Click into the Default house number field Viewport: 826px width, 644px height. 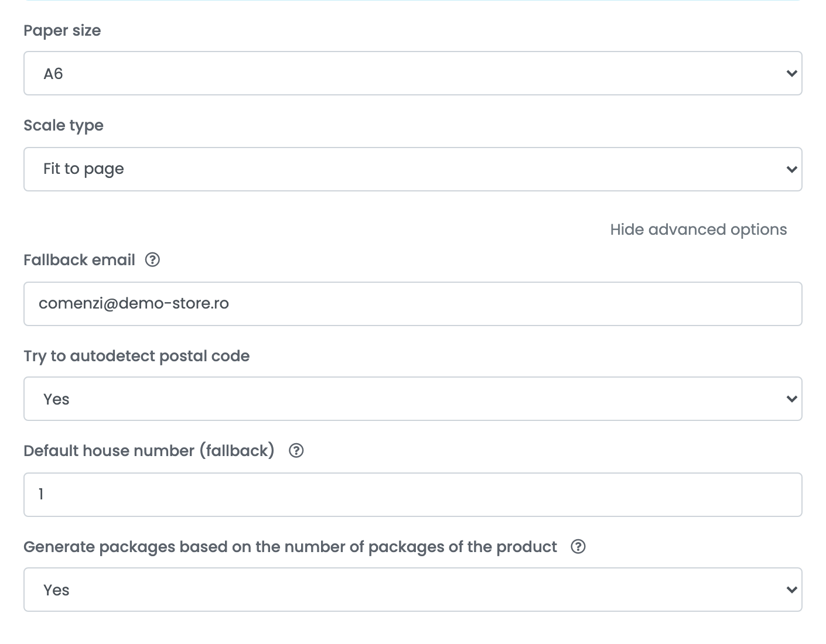pyautogui.click(x=413, y=495)
